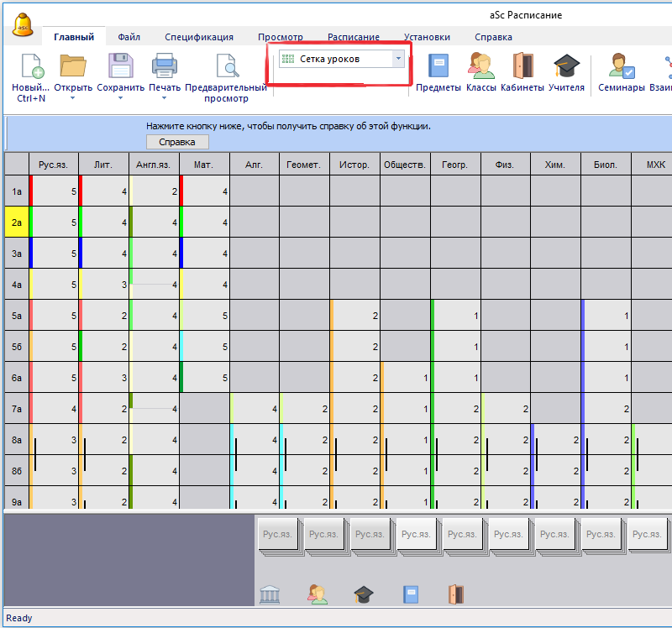Open Print Preview (Предварительный просмотр)
This screenshot has height=628, width=672.
226,66
